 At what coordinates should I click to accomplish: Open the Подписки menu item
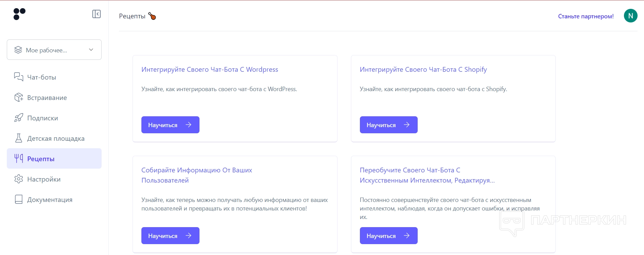(x=42, y=118)
